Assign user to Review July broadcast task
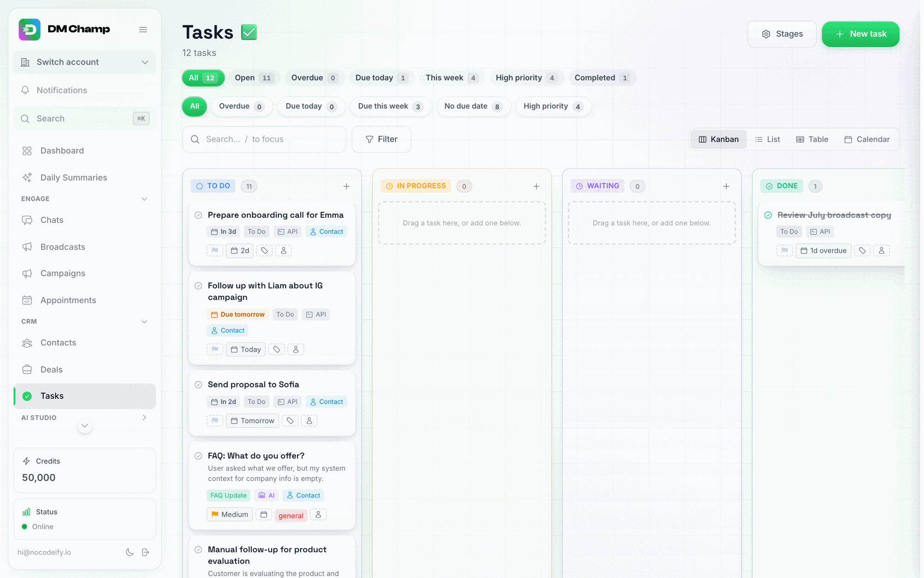The image size is (924, 578). (x=881, y=251)
